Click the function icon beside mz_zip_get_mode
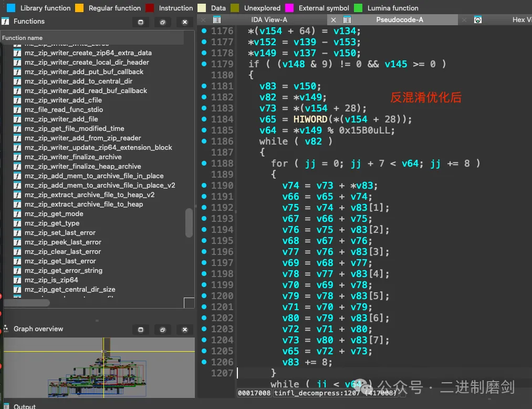The width and height of the screenshot is (532, 409). point(17,214)
